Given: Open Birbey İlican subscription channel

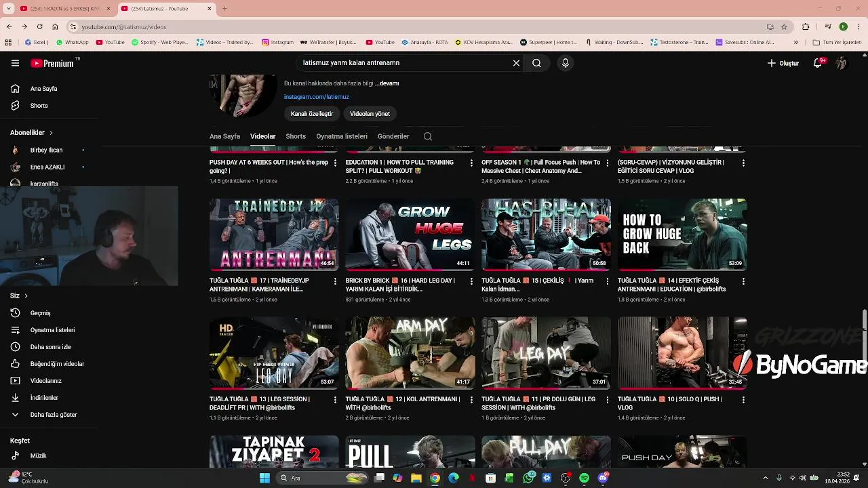Looking at the screenshot, I should (x=46, y=150).
